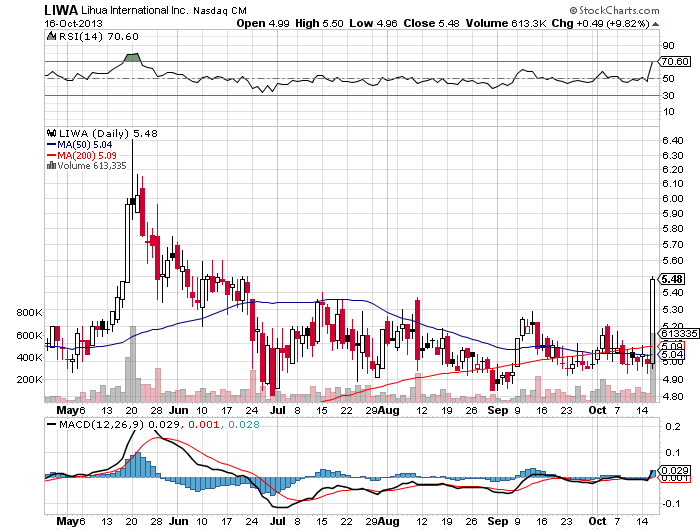Click the 5.70 price axis label
The height and width of the screenshot is (530, 700).
point(672,244)
